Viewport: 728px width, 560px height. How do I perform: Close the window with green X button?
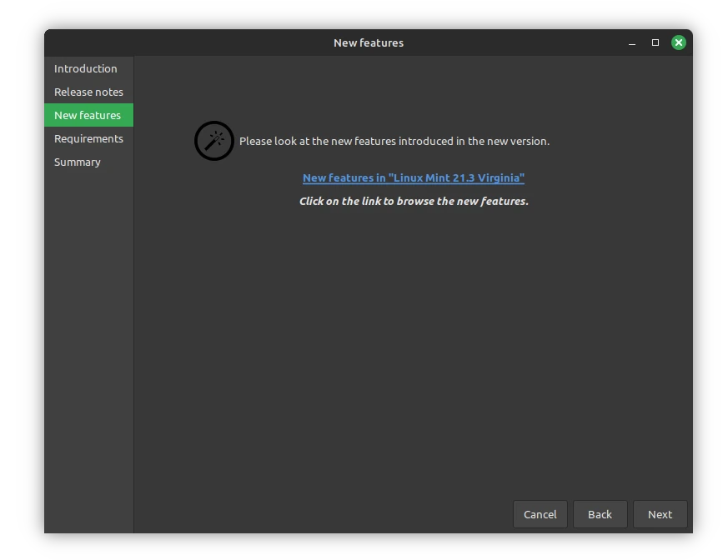pos(679,42)
